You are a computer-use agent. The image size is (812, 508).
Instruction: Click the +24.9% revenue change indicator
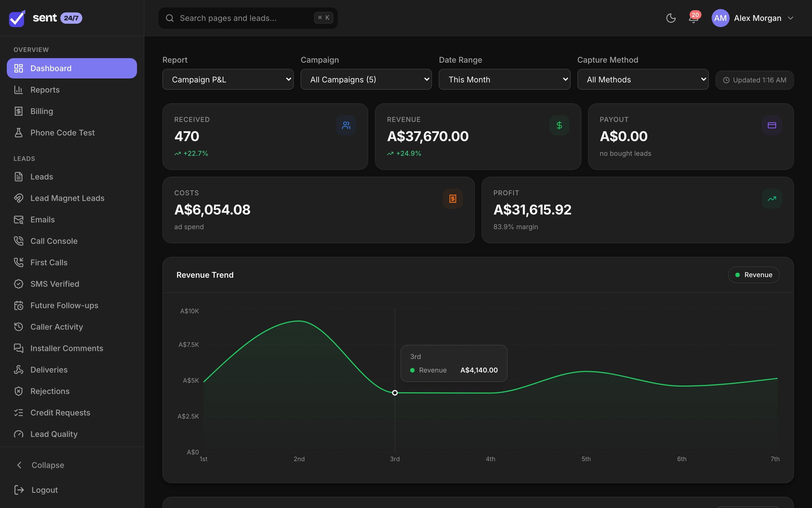tap(404, 154)
